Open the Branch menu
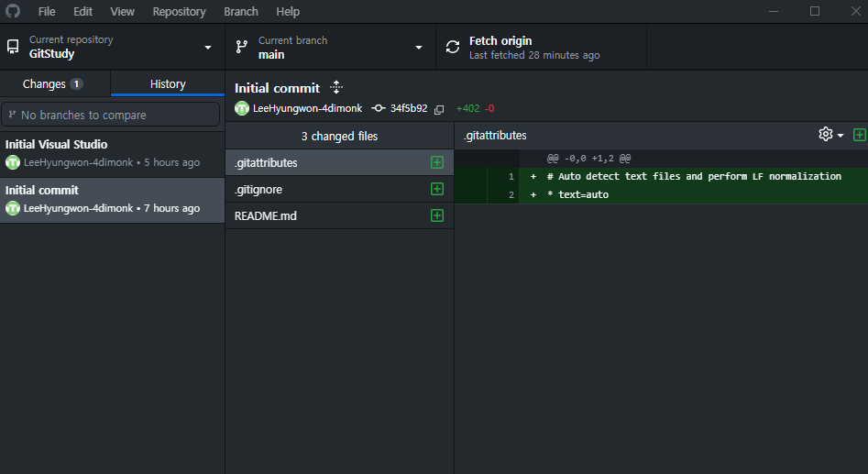 click(x=241, y=12)
